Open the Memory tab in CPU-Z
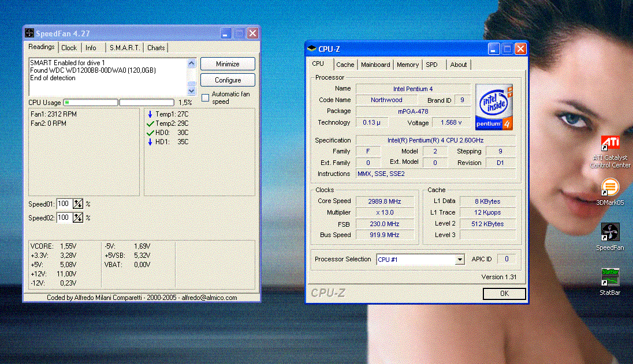This screenshot has width=633, height=364. pyautogui.click(x=408, y=65)
